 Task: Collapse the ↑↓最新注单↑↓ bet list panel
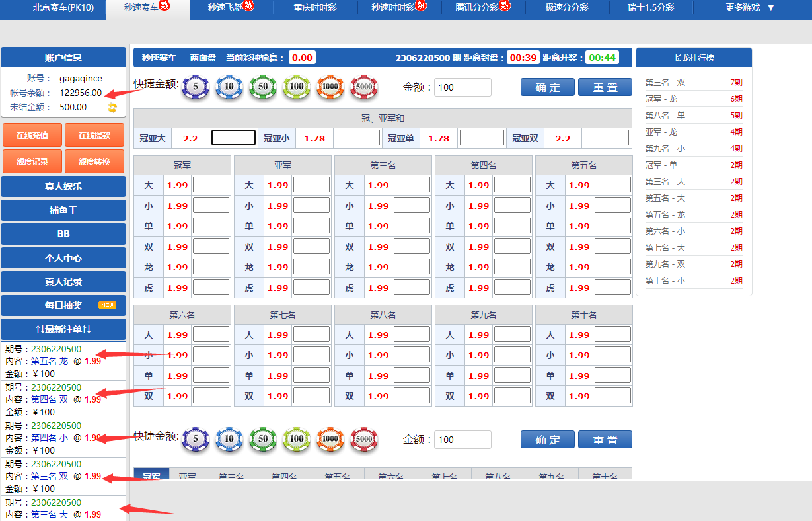(63, 329)
